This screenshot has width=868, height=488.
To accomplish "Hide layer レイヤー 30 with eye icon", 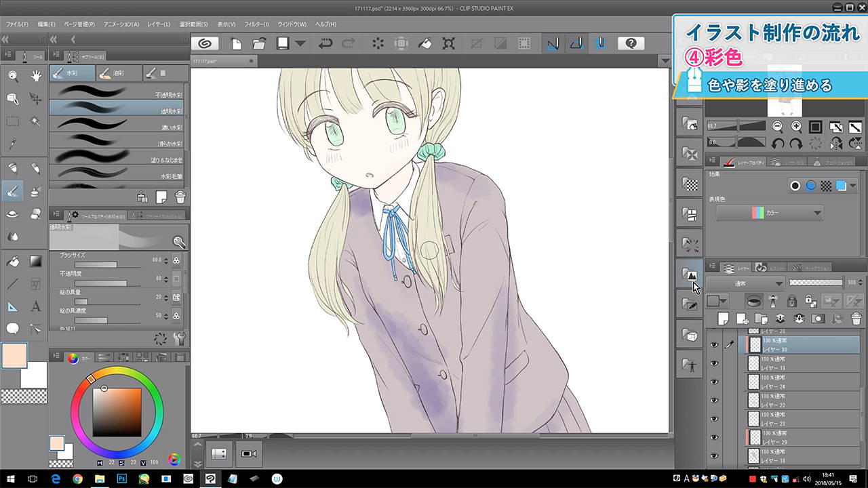I will pos(713,345).
